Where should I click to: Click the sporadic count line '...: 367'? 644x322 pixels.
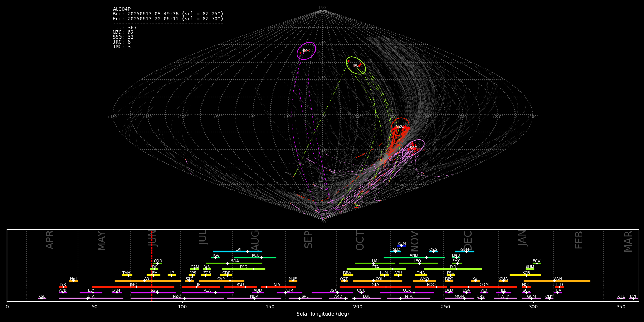(125, 28)
